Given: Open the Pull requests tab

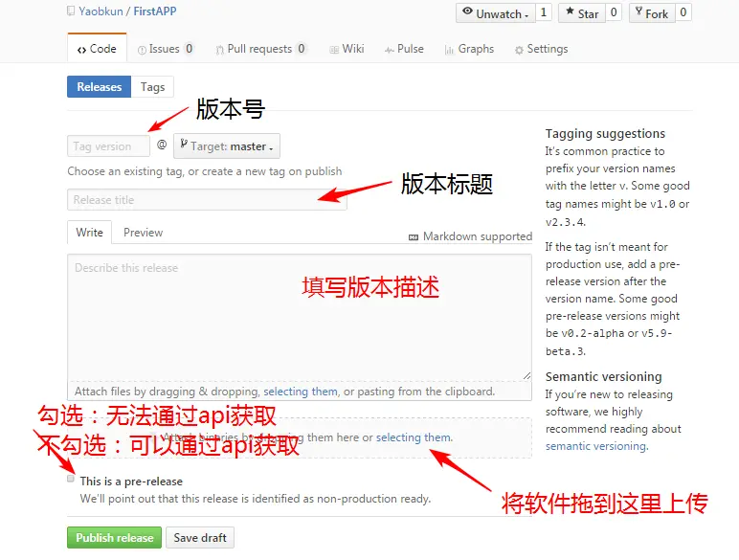Looking at the screenshot, I should (261, 49).
